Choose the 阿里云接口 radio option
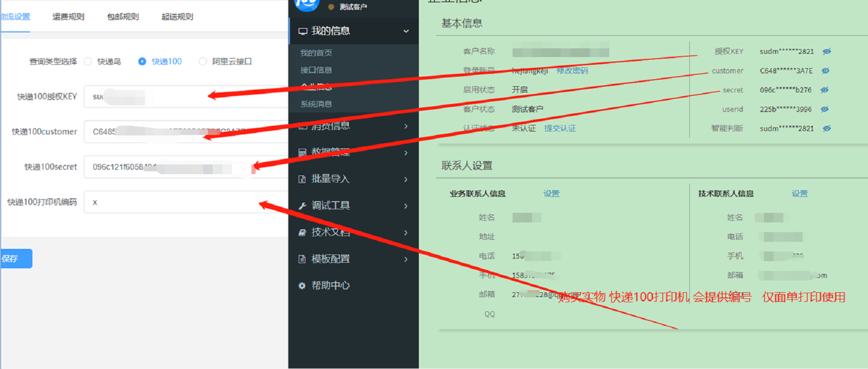Viewport: 868px width, 369px height. pos(203,61)
